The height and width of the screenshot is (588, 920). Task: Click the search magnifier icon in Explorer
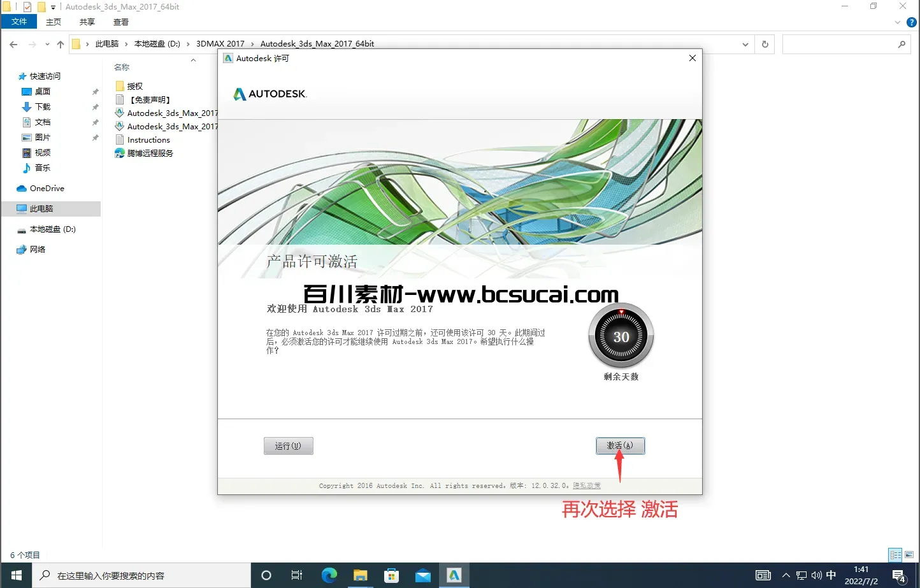[902, 45]
